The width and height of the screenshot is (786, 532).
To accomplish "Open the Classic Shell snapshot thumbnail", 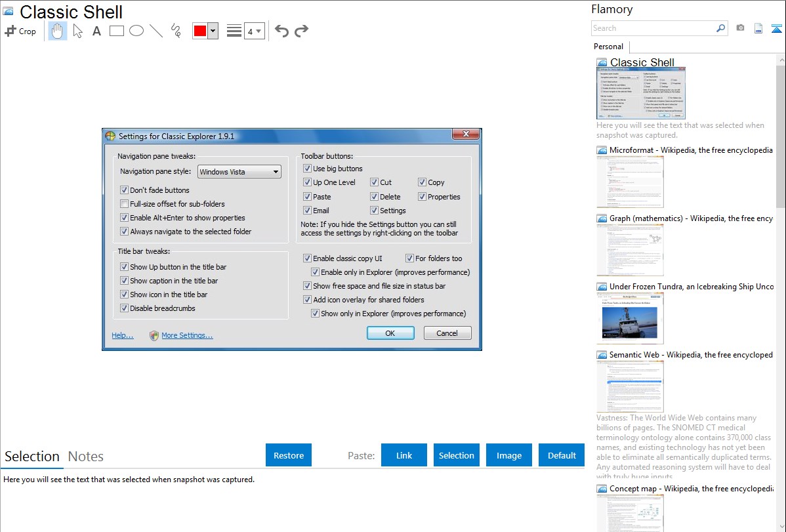I will (x=640, y=93).
